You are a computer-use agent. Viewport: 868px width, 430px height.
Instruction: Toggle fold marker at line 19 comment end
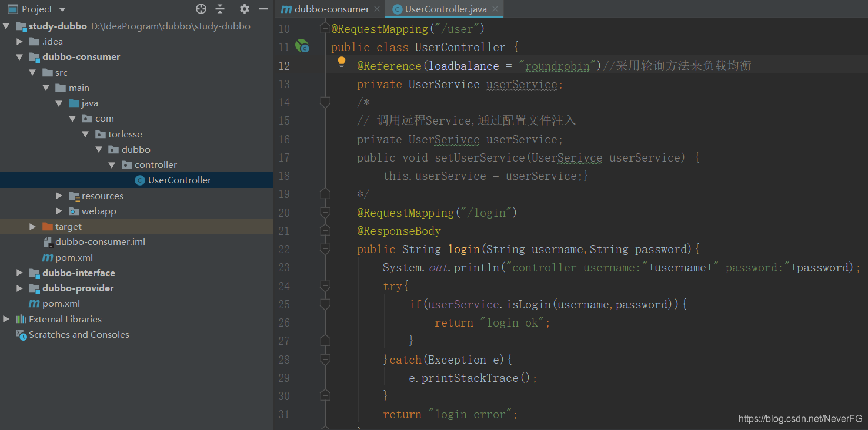click(325, 194)
